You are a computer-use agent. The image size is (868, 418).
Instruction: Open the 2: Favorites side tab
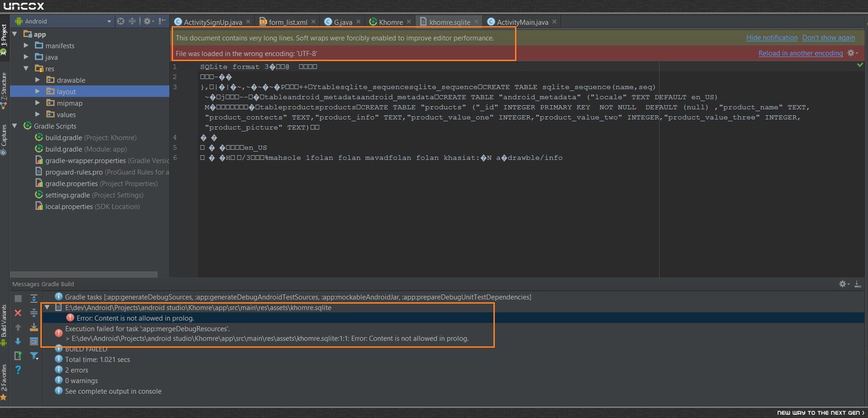4,382
